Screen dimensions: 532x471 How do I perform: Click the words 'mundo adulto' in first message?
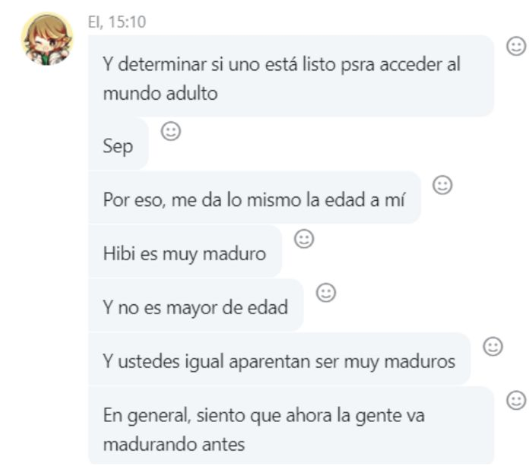click(160, 93)
